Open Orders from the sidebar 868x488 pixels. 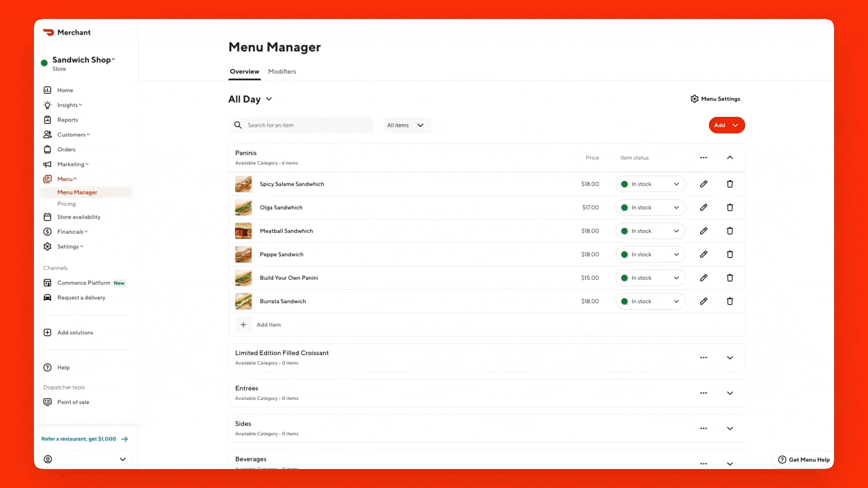click(66, 150)
